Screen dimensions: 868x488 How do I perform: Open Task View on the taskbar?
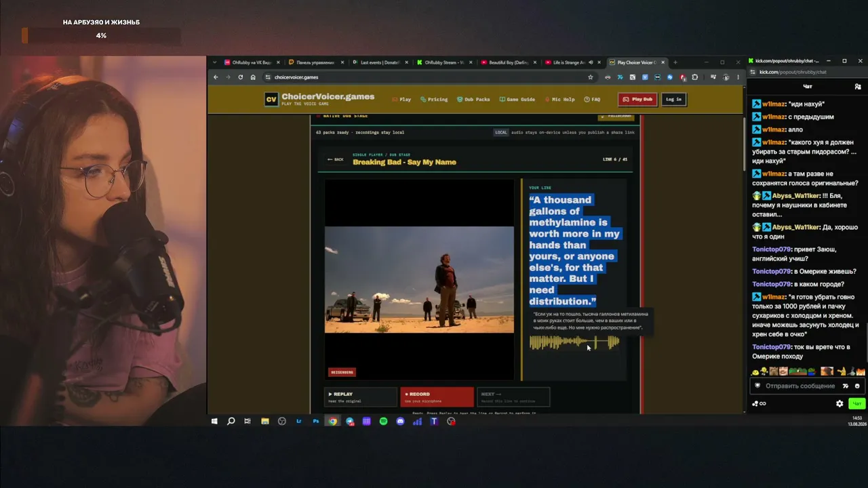[x=248, y=421]
